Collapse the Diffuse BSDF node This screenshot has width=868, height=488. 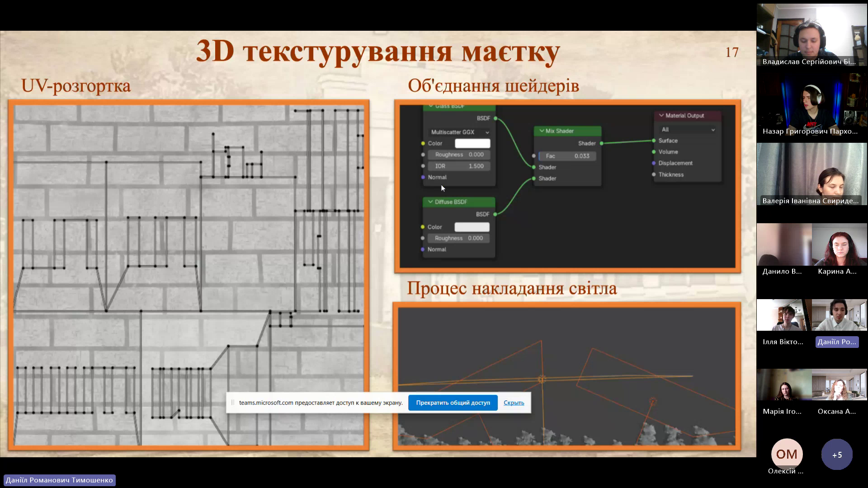(x=430, y=202)
